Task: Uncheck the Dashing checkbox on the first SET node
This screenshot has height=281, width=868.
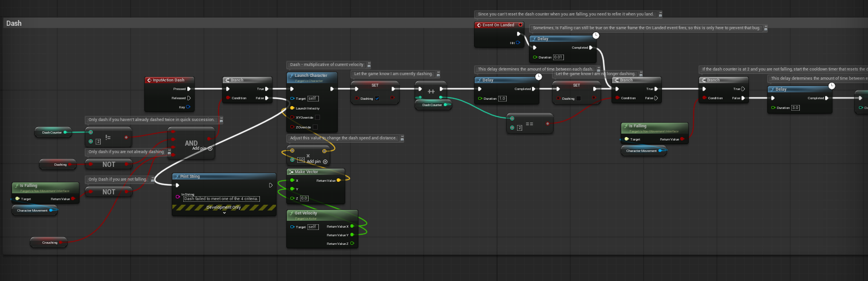Action: tap(377, 98)
